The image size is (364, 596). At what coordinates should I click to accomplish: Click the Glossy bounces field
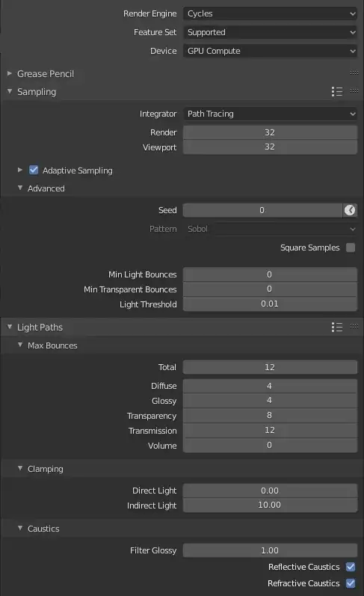[270, 401]
